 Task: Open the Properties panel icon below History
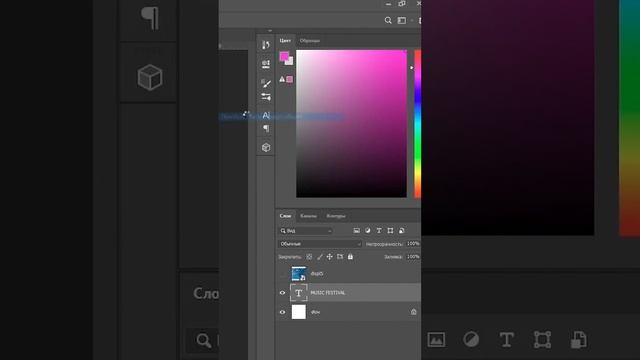[266, 64]
